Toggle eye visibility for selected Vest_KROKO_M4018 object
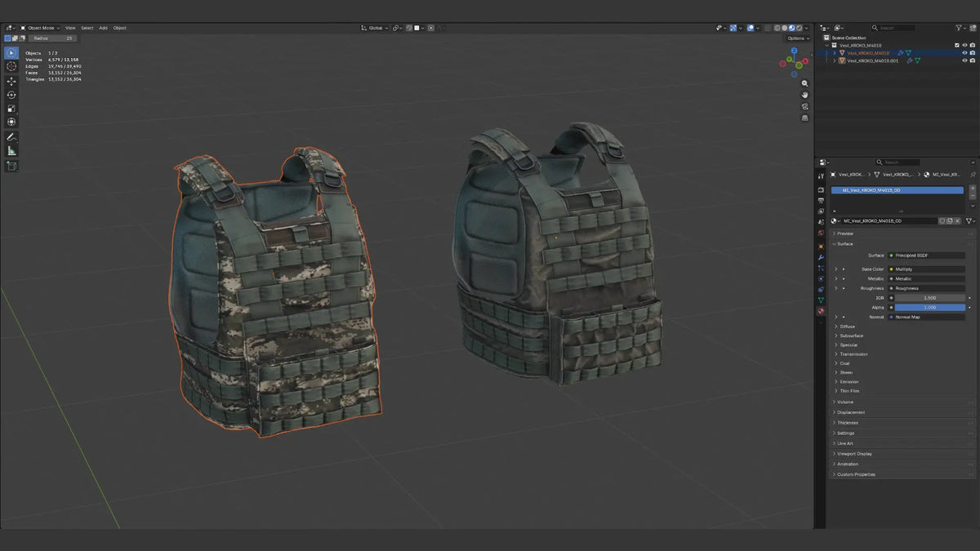The height and width of the screenshot is (551, 980). [x=964, y=53]
